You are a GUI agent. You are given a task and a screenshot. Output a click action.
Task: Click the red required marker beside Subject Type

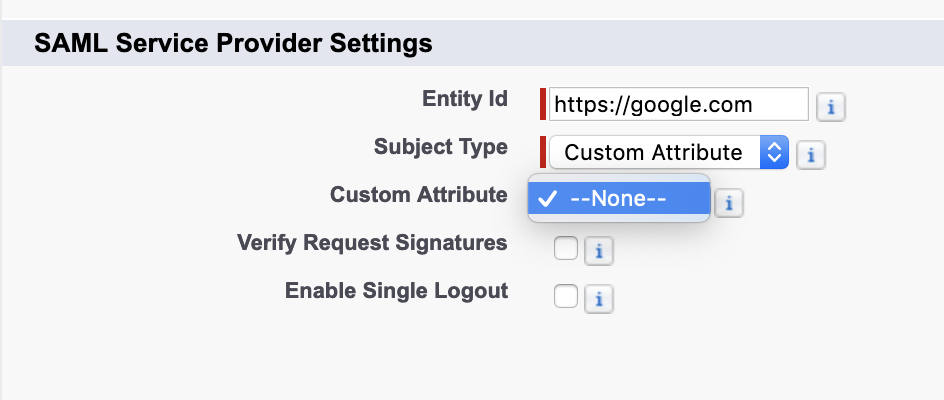[x=543, y=152]
